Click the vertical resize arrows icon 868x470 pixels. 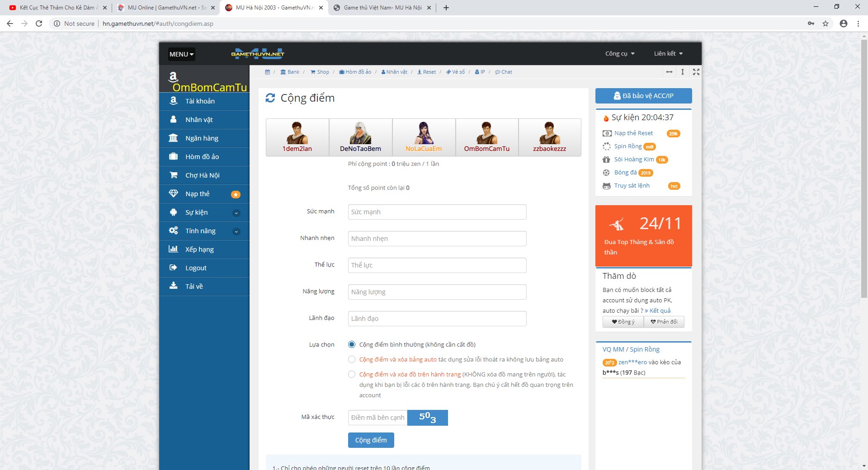[x=683, y=72]
